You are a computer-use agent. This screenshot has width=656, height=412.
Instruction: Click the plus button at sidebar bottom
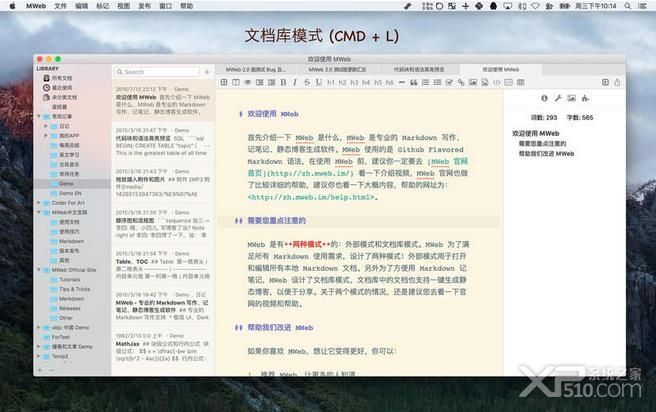(40, 370)
